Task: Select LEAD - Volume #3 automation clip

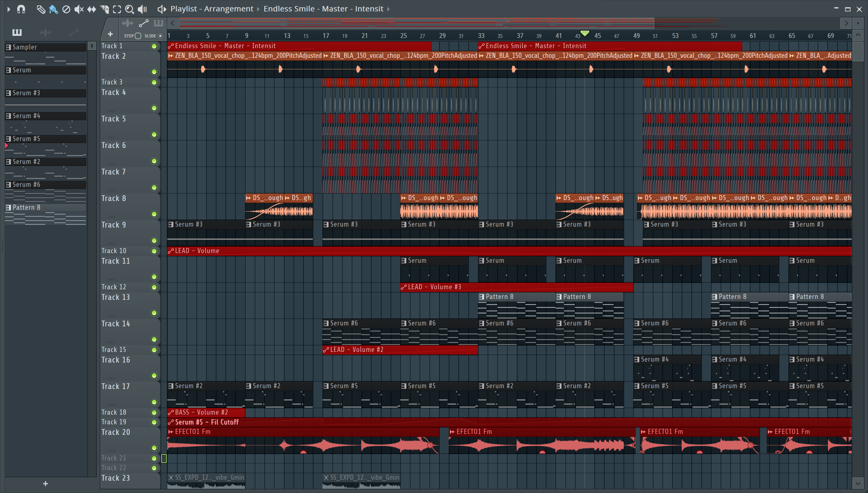Action: [x=517, y=287]
